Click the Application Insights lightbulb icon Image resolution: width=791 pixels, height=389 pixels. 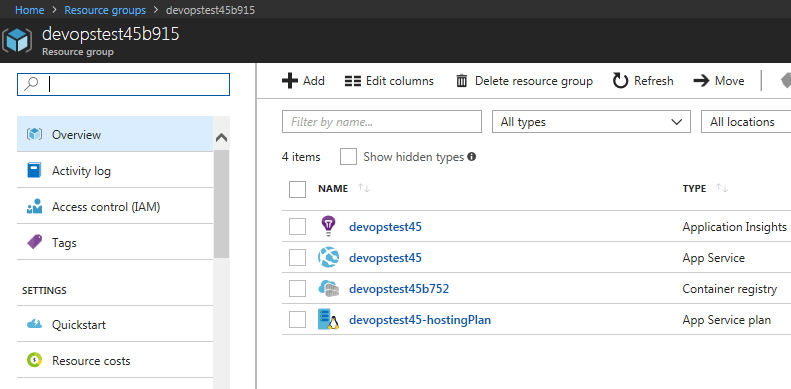click(328, 226)
